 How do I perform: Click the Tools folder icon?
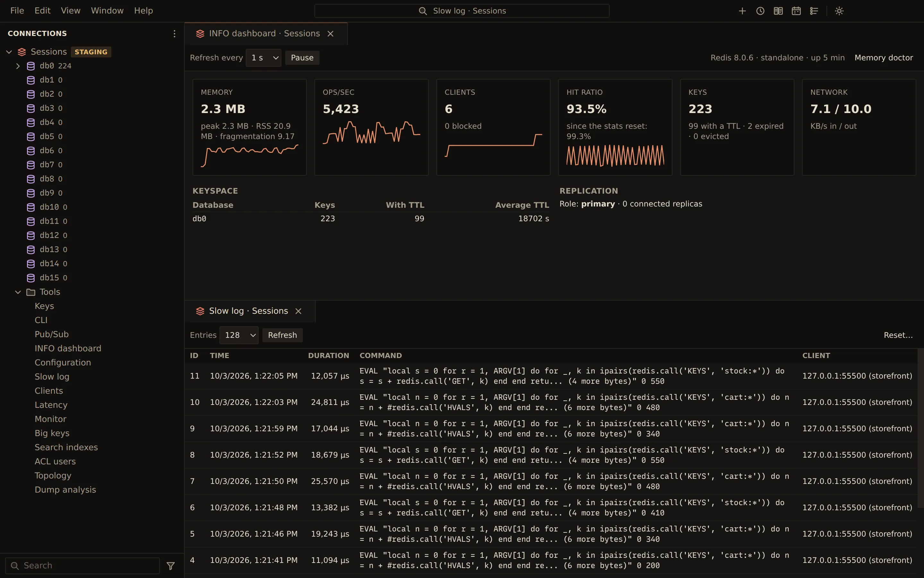pyautogui.click(x=31, y=292)
